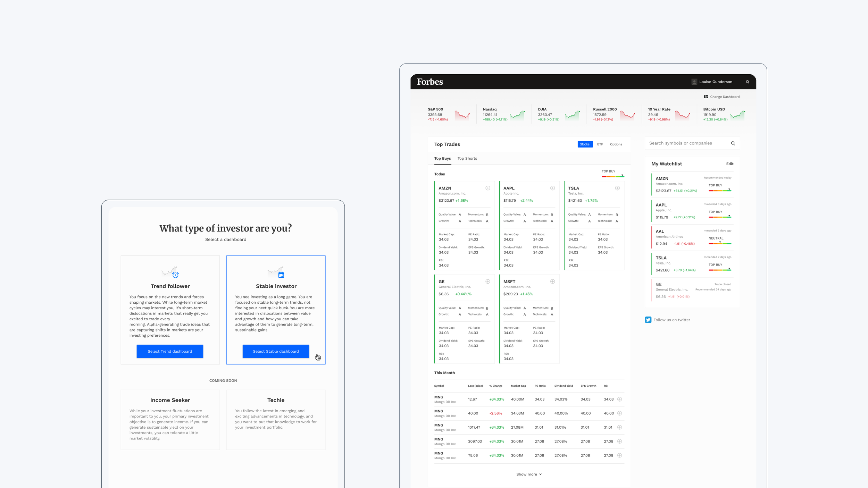Switch Top Trades to ETF
Viewport: 868px width, 488px height.
(600, 144)
